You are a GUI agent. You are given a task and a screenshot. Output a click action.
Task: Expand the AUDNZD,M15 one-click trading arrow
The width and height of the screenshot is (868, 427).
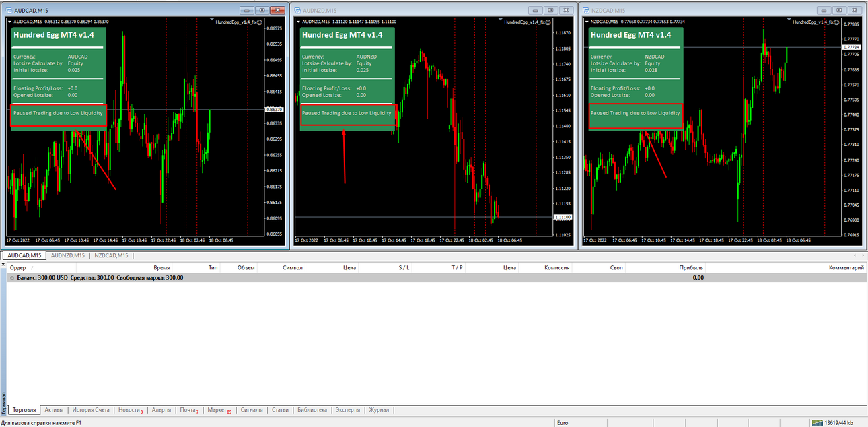point(298,22)
